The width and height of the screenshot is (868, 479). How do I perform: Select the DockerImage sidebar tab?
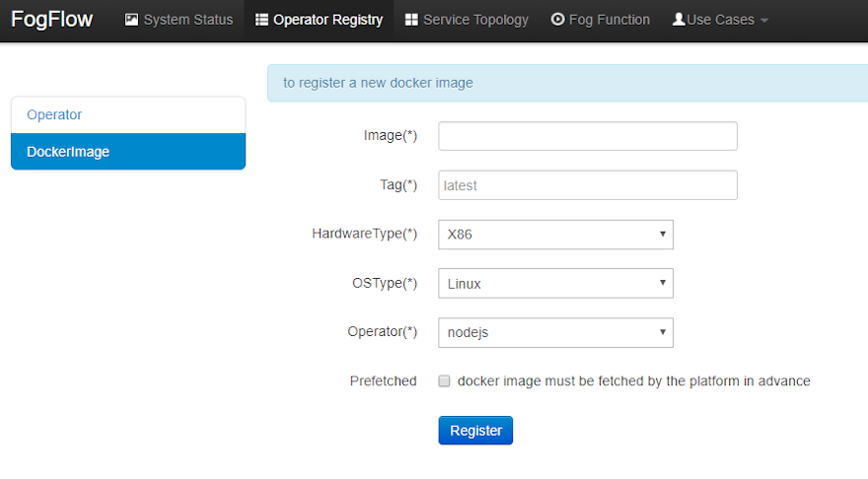(128, 152)
